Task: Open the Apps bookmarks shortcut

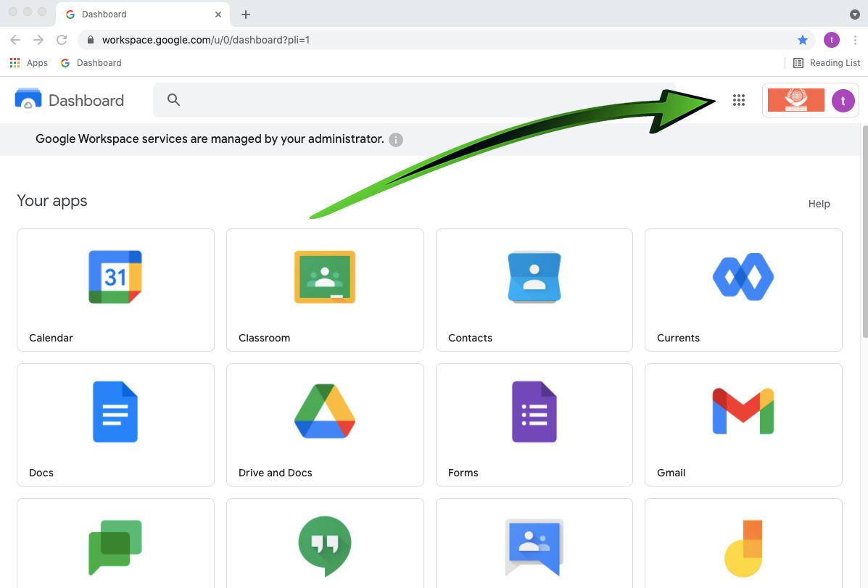Action: click(x=29, y=62)
